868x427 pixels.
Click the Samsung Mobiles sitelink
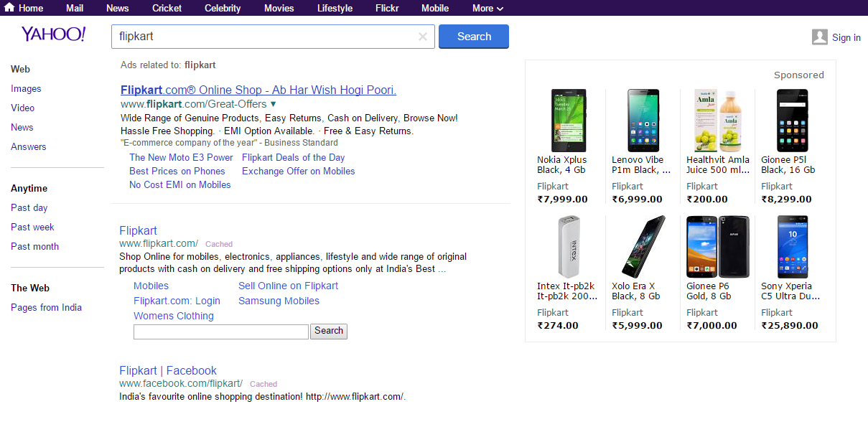[279, 301]
